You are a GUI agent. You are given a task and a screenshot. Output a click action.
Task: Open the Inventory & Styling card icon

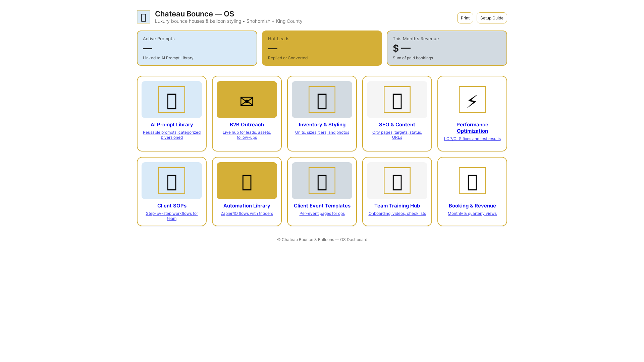(x=322, y=100)
